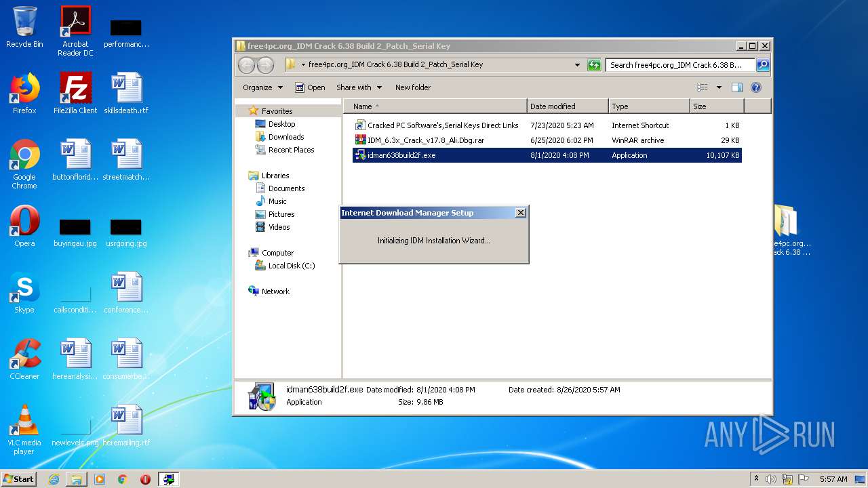Open FileZilla Client desktop shortcut

coord(75,94)
